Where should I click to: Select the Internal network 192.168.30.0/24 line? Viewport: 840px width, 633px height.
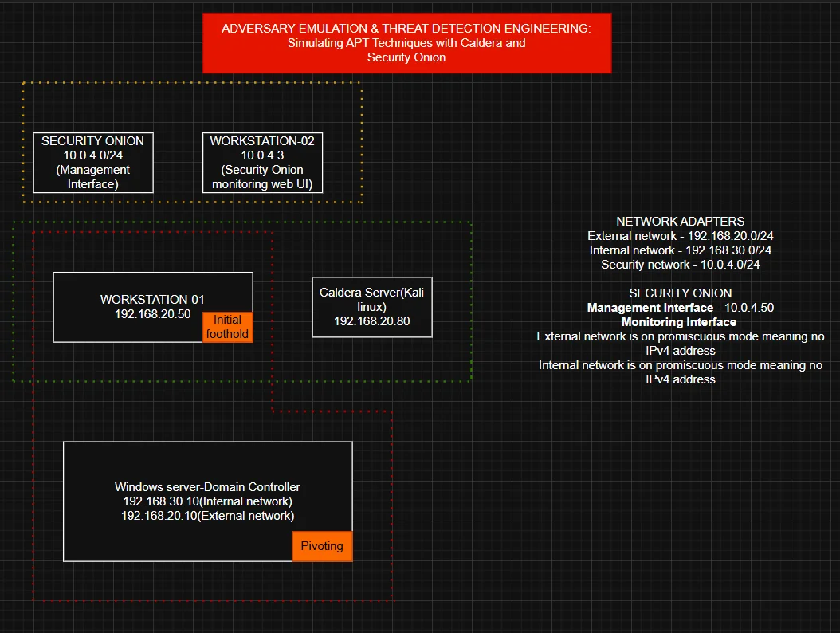pos(680,250)
